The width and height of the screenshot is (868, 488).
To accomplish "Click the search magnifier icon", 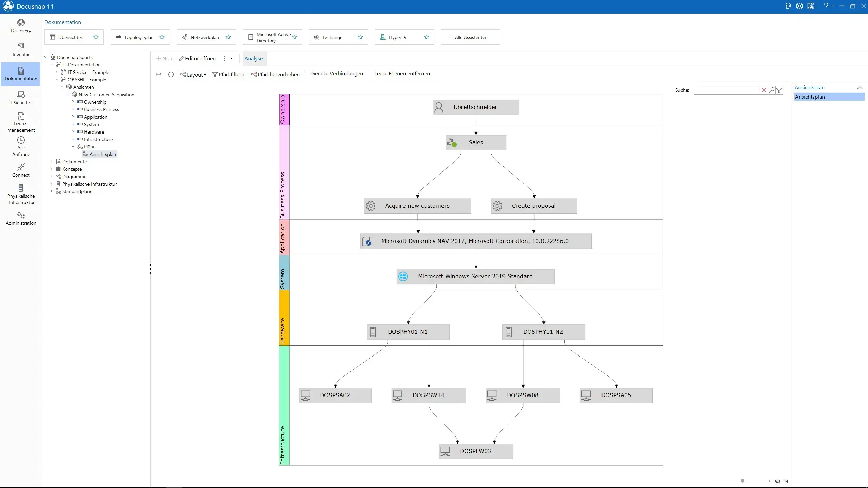I will (772, 90).
